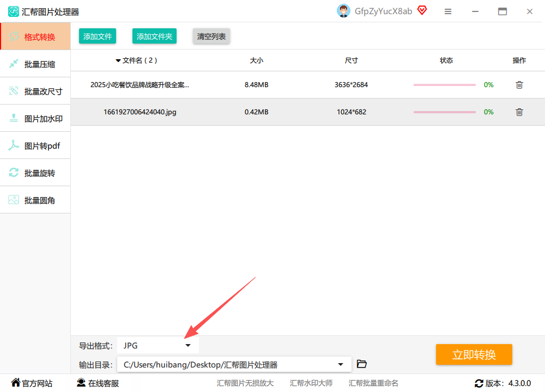This screenshot has width=545, height=392.
Task: Click the version refresh icon
Action: (x=479, y=383)
